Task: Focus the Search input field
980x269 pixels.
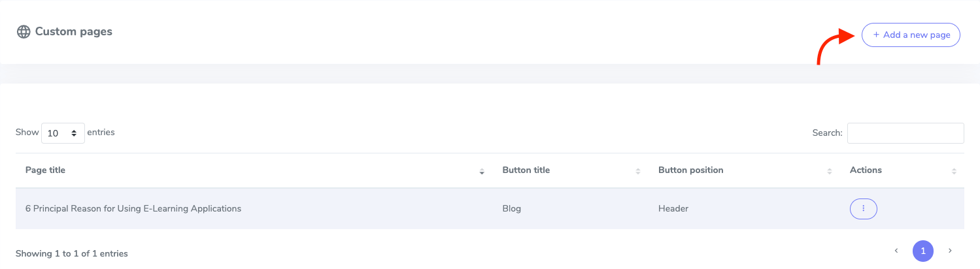Action: click(905, 133)
